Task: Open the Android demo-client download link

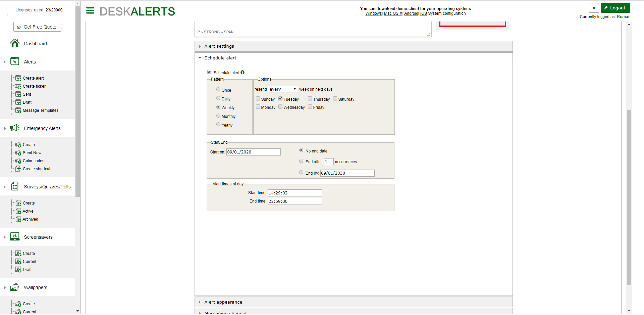Action: point(411,13)
